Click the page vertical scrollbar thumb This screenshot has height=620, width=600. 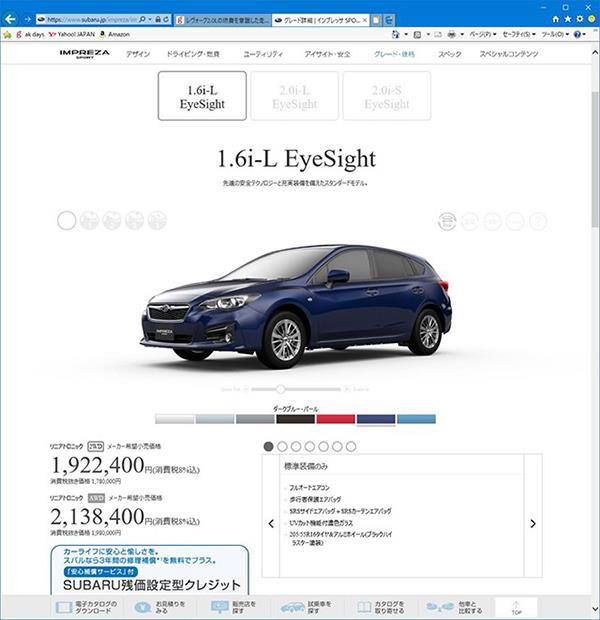tap(595, 159)
